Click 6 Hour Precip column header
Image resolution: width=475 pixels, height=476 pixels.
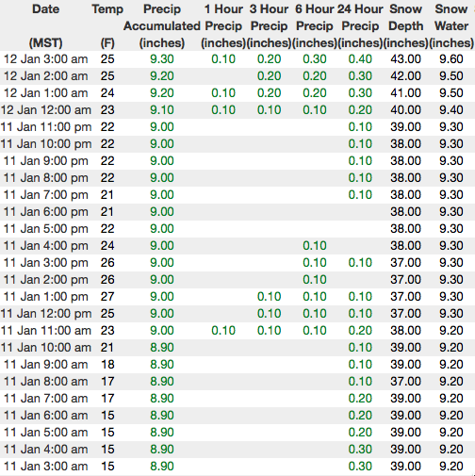pyautogui.click(x=315, y=25)
